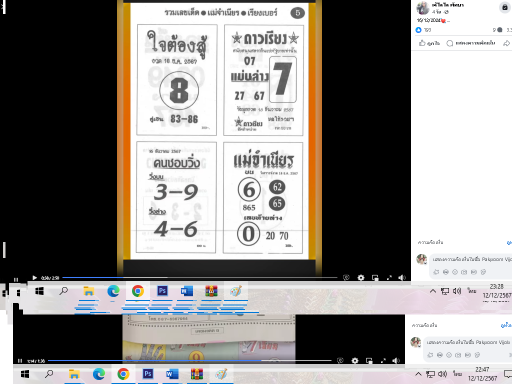512x384 pixels.
Task: Seek on the upper video progress bar
Action: click(200, 277)
